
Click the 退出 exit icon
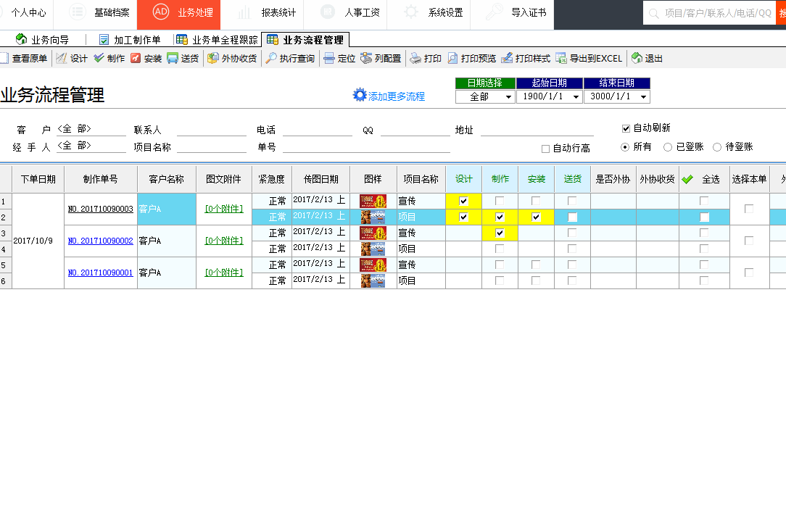[x=637, y=59]
